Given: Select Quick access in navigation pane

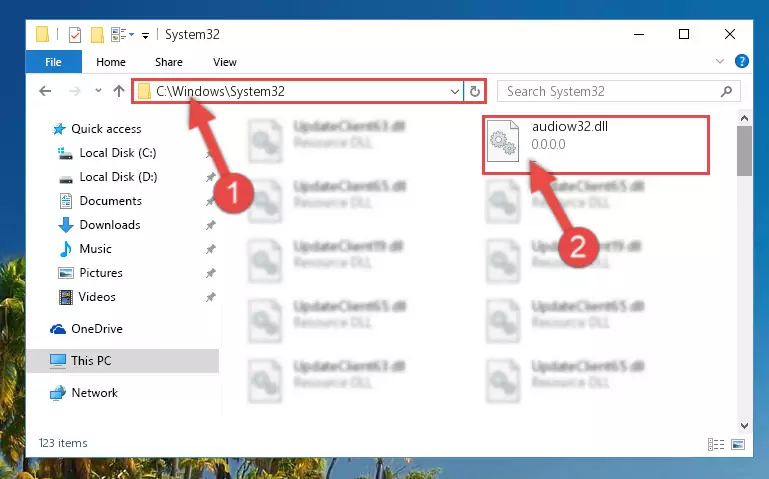Looking at the screenshot, I should pyautogui.click(x=106, y=129).
